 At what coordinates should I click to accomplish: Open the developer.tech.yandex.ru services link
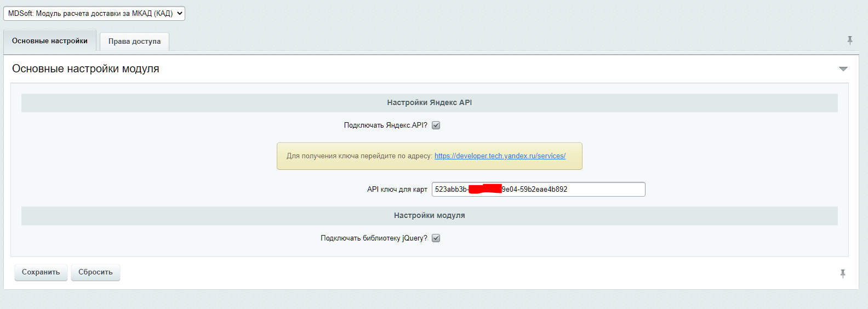[500, 156]
